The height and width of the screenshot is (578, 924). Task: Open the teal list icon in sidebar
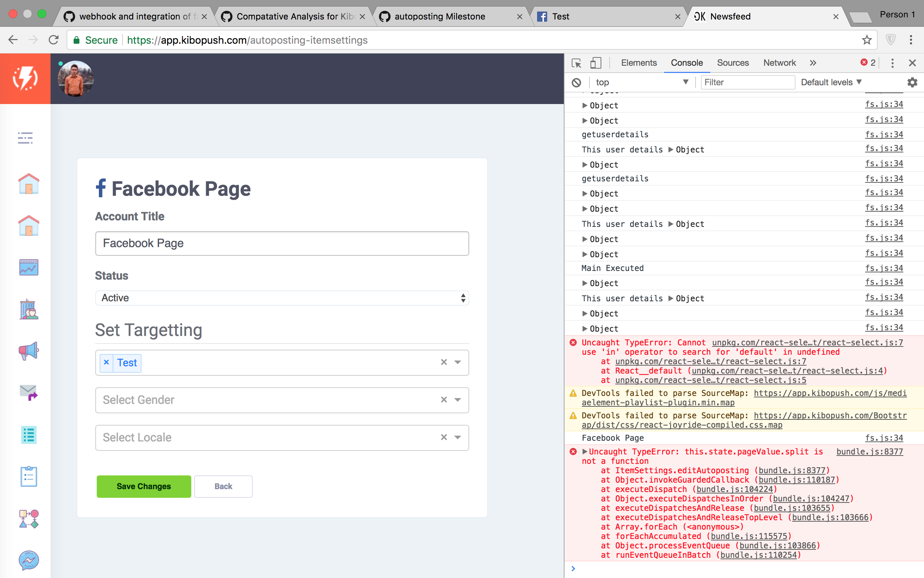(29, 435)
